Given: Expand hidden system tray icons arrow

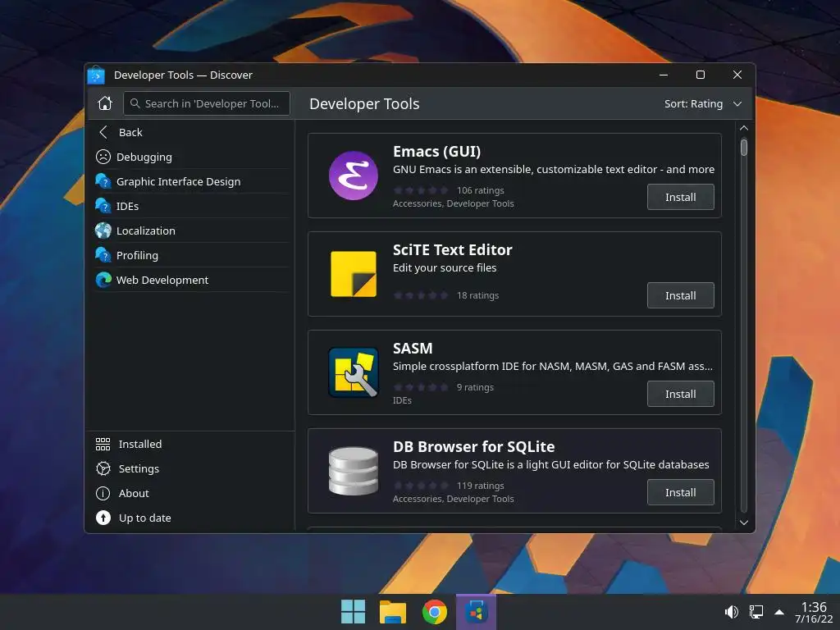Looking at the screenshot, I should [x=779, y=612].
